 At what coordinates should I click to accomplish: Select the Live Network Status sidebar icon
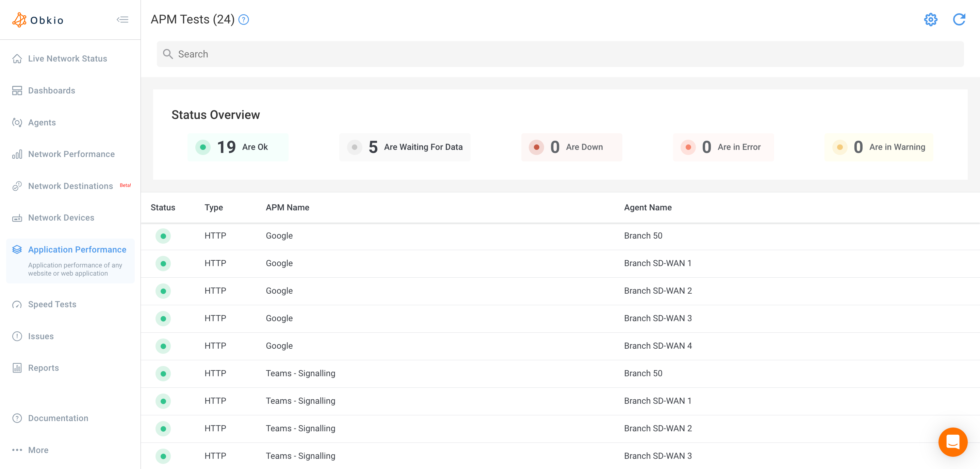tap(17, 58)
